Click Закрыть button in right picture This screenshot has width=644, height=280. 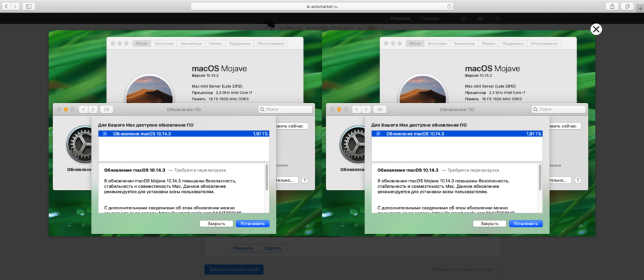(x=490, y=224)
